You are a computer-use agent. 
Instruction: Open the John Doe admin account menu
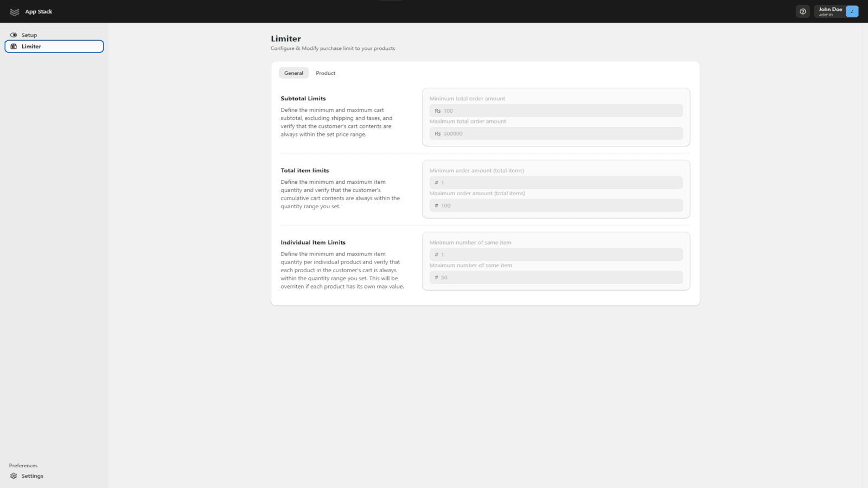[x=829, y=11]
